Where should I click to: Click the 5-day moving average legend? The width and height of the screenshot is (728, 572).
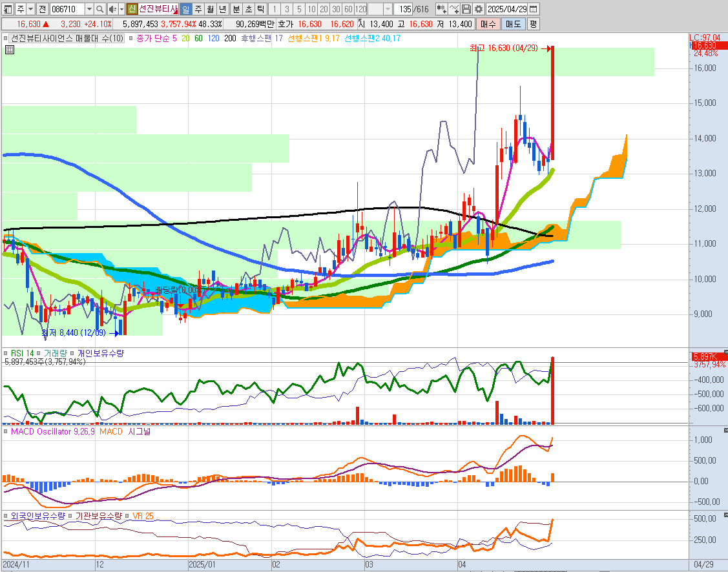click(x=174, y=39)
